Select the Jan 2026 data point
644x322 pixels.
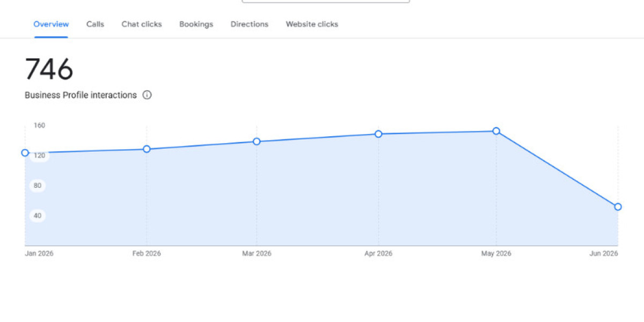coord(25,153)
